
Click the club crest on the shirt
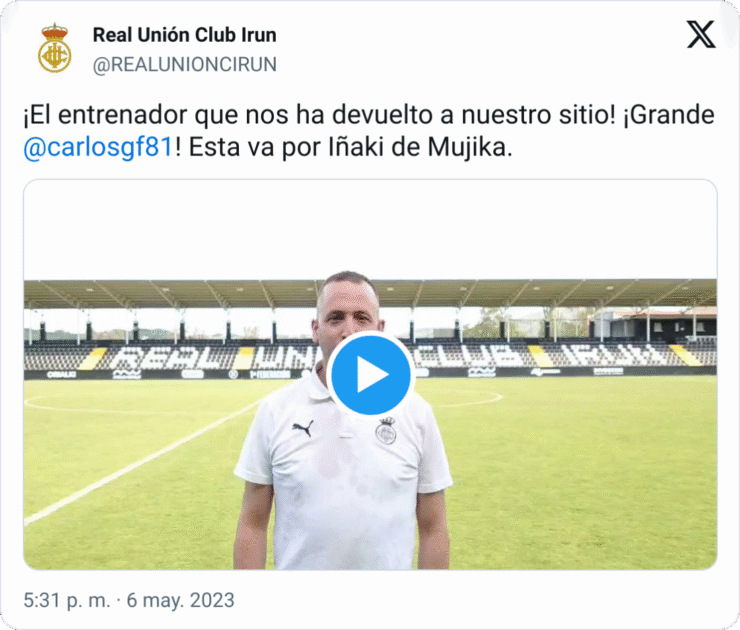[x=386, y=430]
